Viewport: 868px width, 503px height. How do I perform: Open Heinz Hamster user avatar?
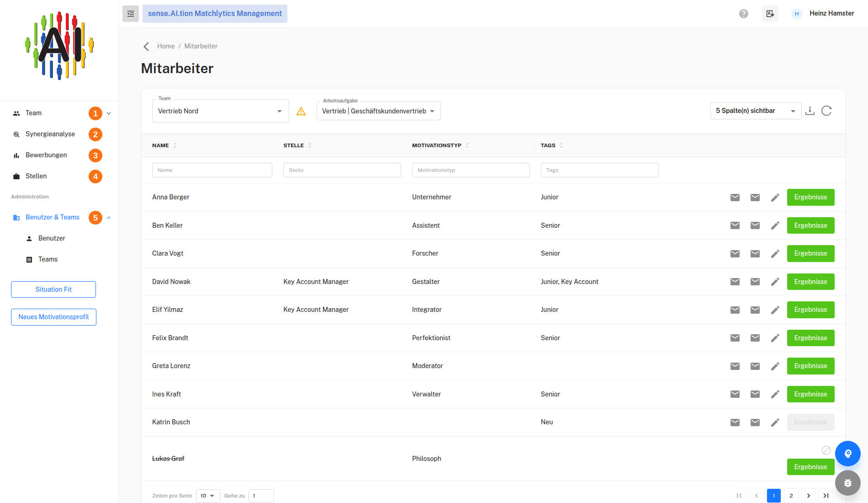797,14
